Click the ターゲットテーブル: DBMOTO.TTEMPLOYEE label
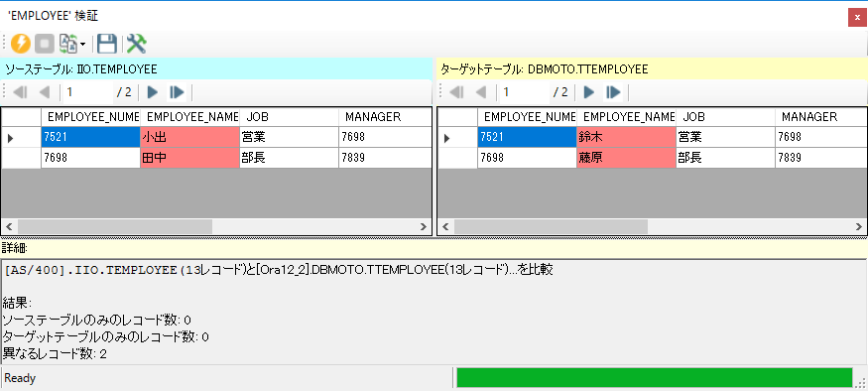 pyautogui.click(x=545, y=69)
